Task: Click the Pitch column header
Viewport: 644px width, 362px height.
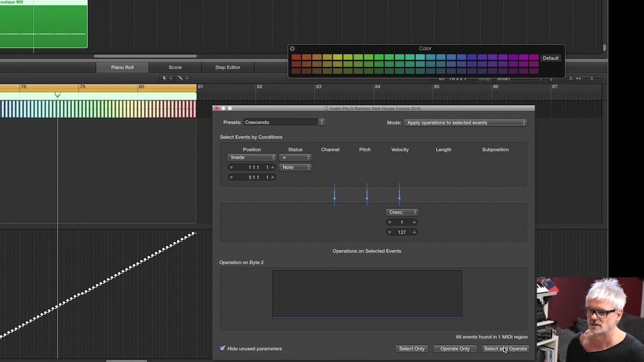Action: coord(365,149)
